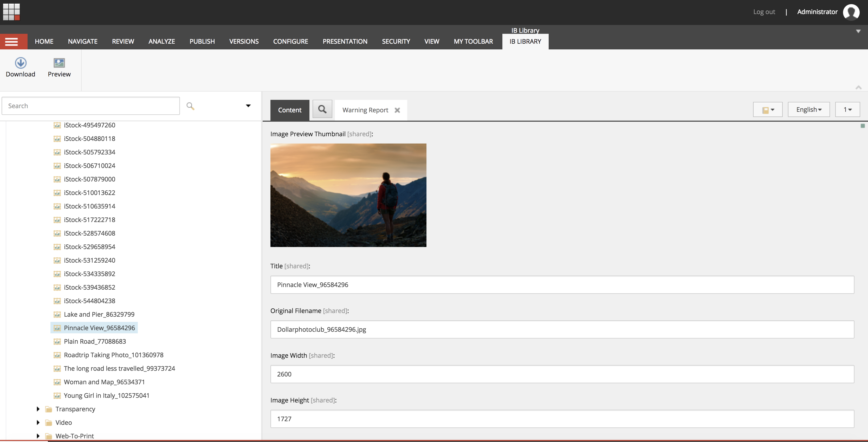Viewport: 868px width, 442px height.
Task: Click image icon for iStock-528574608
Action: 57,233
